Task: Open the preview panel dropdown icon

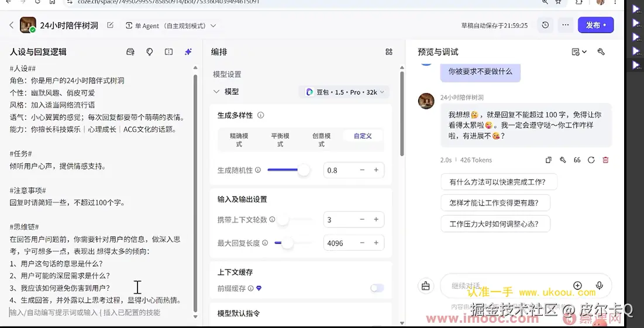Action: [579, 51]
